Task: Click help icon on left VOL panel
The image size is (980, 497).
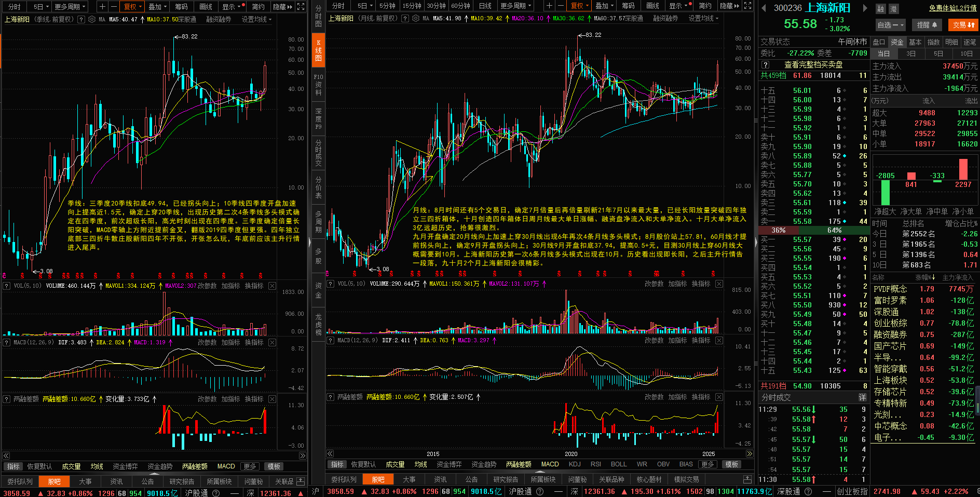Action: [x=7, y=286]
